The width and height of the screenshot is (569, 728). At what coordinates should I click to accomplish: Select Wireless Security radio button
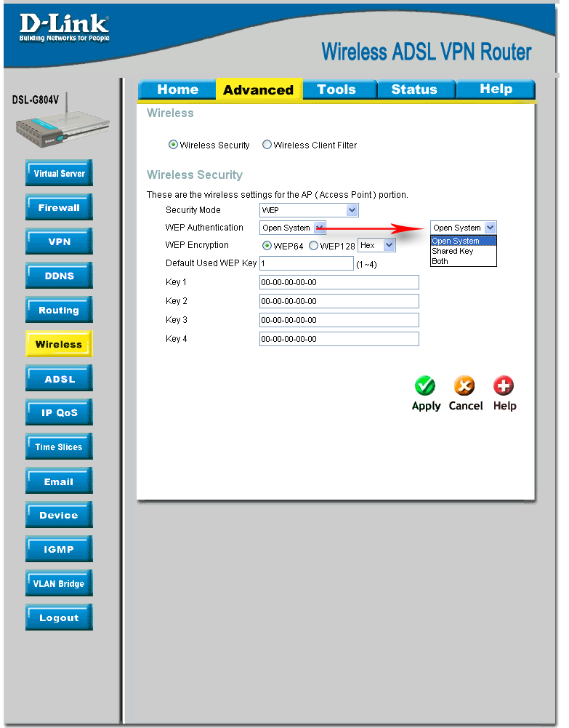(173, 145)
